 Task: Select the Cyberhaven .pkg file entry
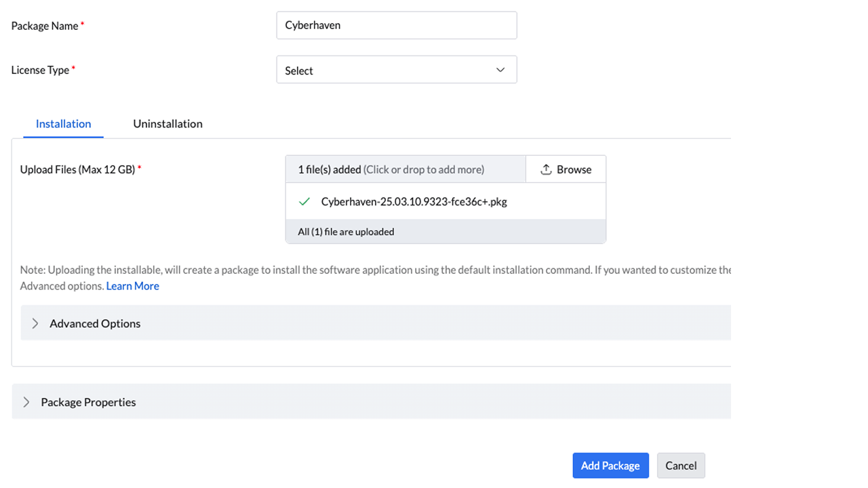[414, 201]
